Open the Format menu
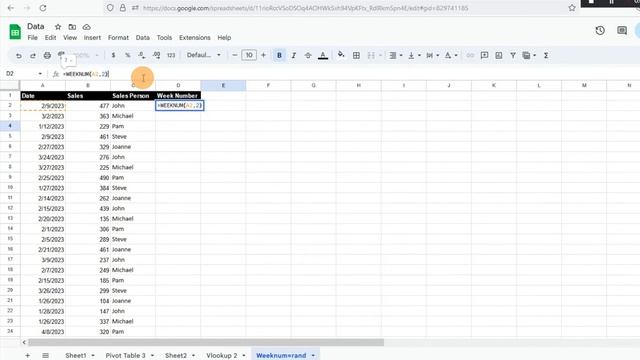Viewport: 640px width, 360px height. (118, 38)
